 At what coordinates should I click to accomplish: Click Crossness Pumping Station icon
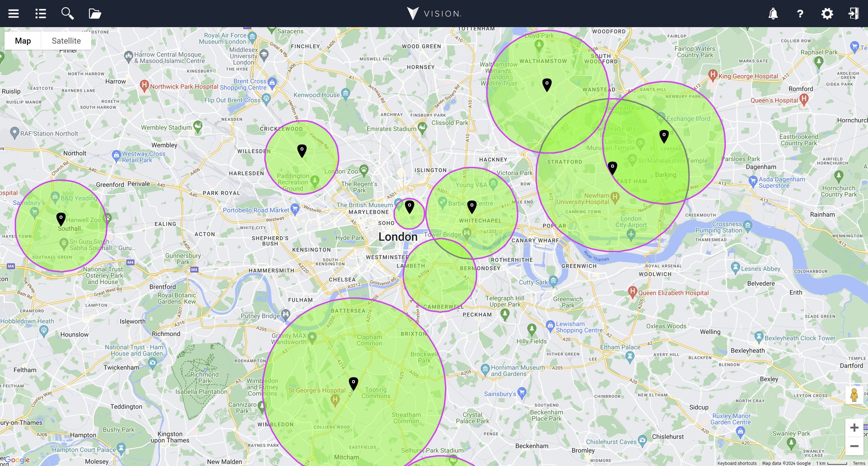pyautogui.click(x=748, y=226)
